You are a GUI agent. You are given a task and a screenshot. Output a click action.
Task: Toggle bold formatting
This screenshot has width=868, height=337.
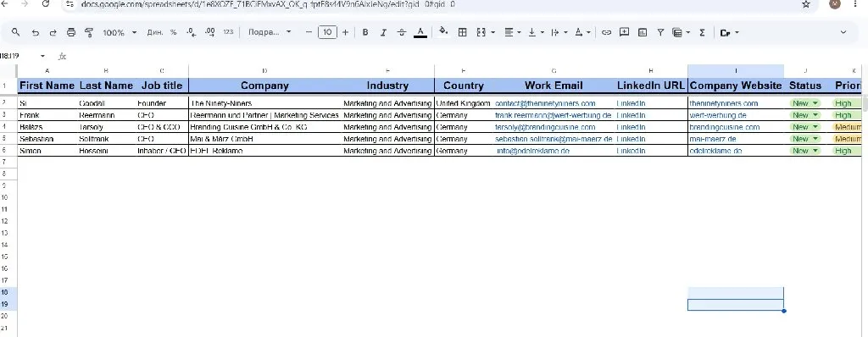click(x=365, y=33)
